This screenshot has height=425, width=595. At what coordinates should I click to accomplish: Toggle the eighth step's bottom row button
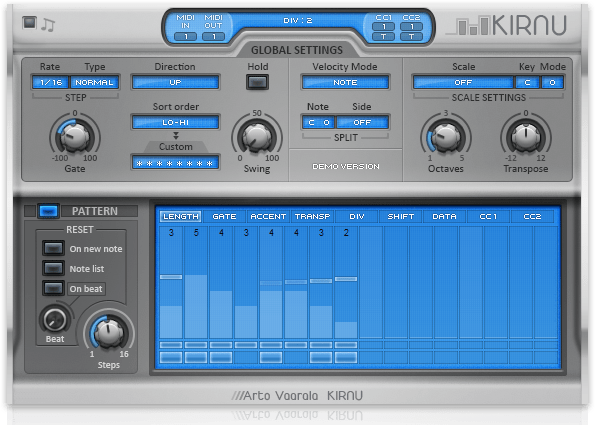click(x=346, y=357)
